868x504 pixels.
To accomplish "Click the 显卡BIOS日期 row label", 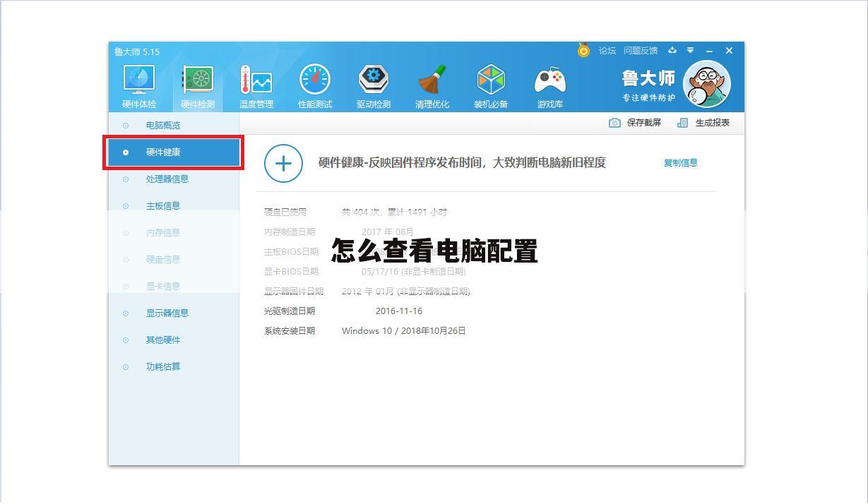I will [291, 271].
